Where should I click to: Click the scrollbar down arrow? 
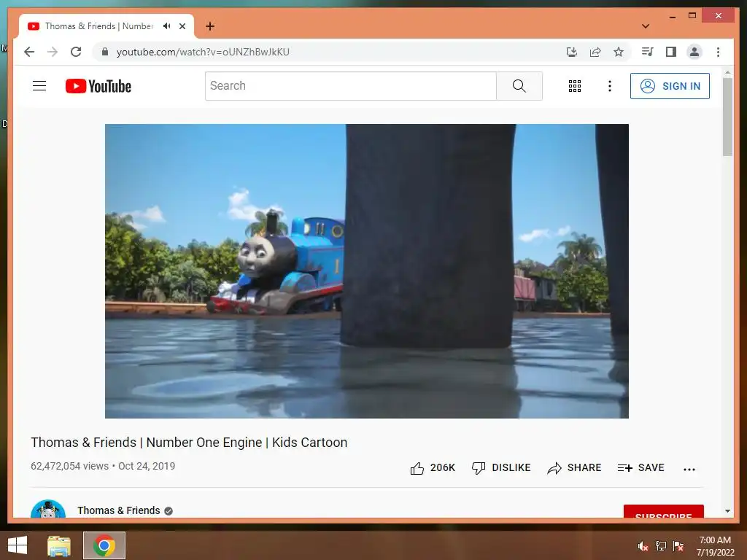point(727,511)
